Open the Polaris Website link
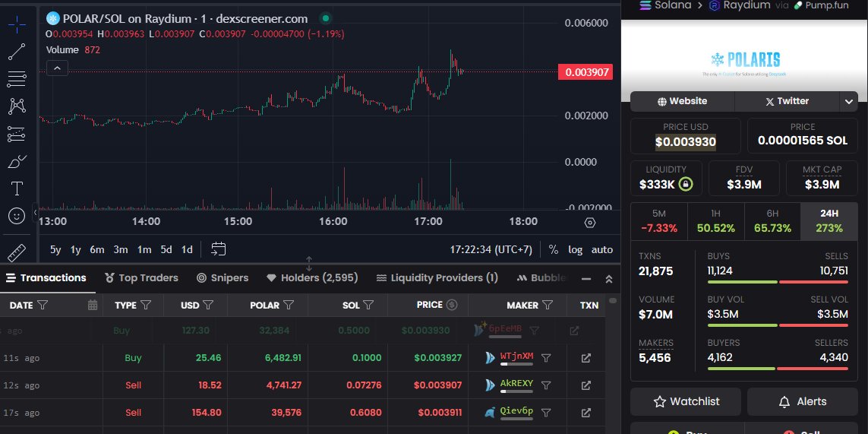Viewport: 868px width, 434px height. coord(682,101)
